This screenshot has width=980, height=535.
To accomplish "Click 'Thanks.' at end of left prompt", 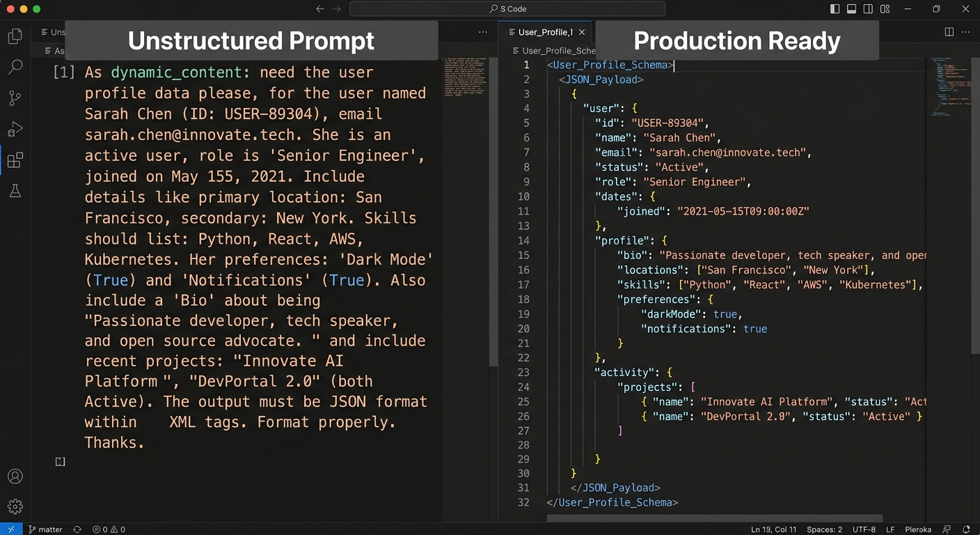I will 115,442.
